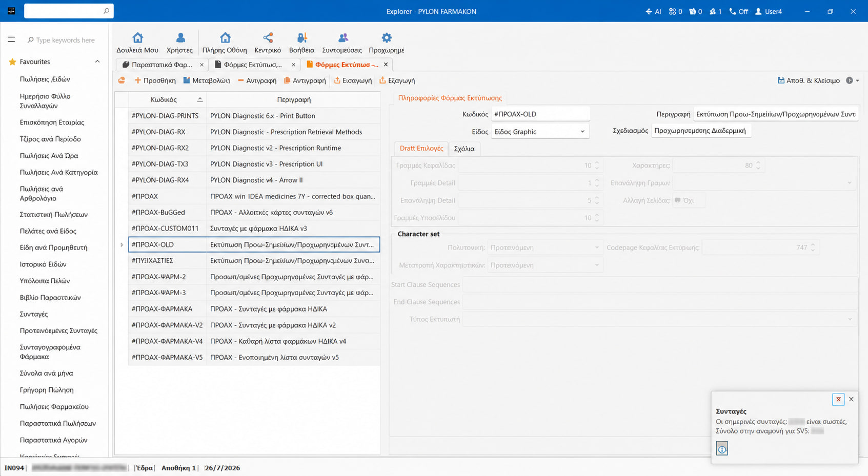Open the Προχωρημέ settings gear icon

click(387, 43)
